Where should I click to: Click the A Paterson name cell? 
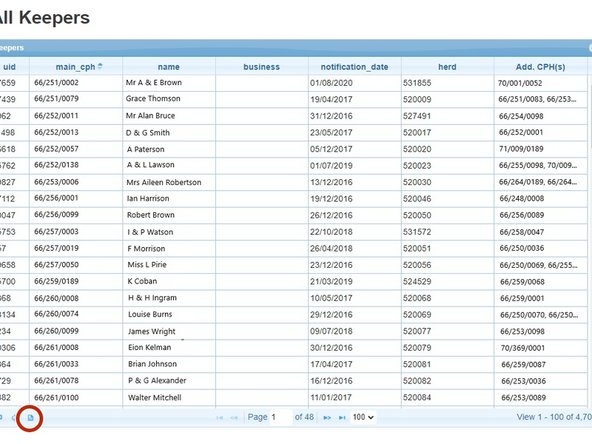pos(169,149)
